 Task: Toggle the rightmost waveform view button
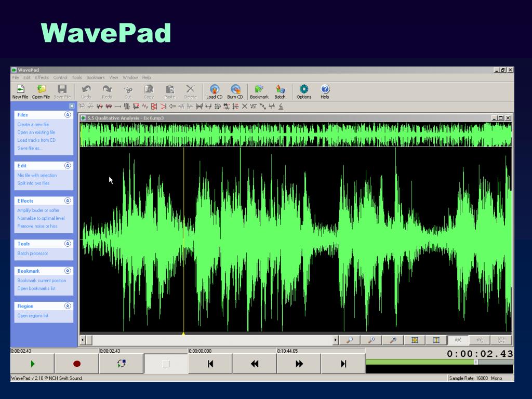[x=501, y=340]
